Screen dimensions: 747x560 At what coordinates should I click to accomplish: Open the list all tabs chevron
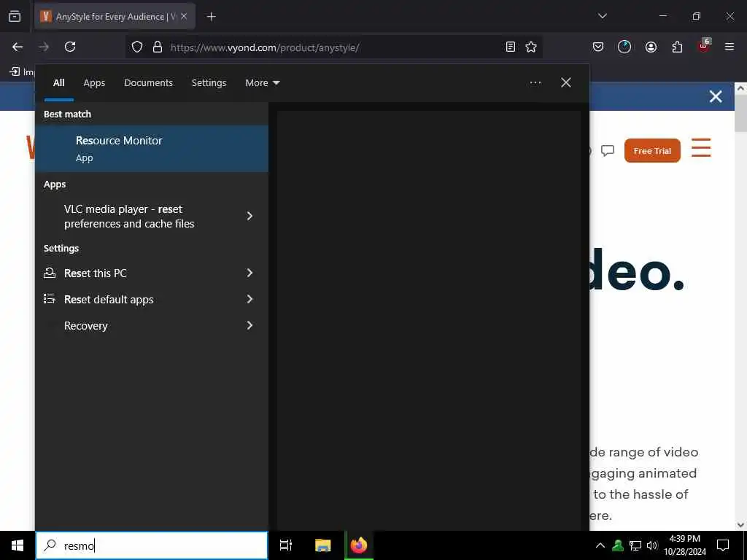click(x=603, y=16)
